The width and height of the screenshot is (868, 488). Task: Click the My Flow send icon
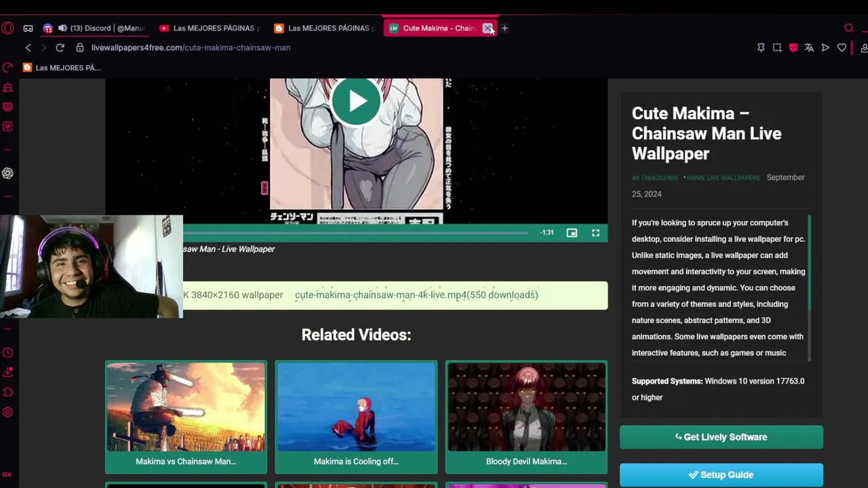(x=825, y=47)
